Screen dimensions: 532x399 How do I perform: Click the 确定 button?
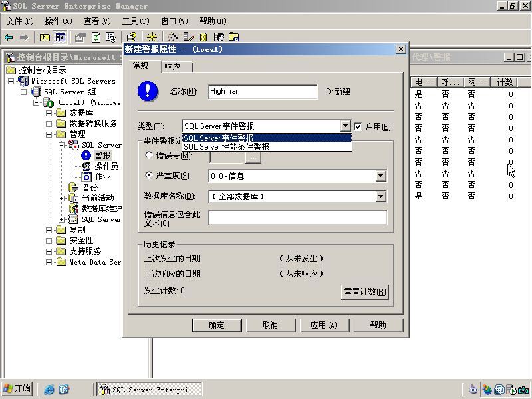pos(217,325)
